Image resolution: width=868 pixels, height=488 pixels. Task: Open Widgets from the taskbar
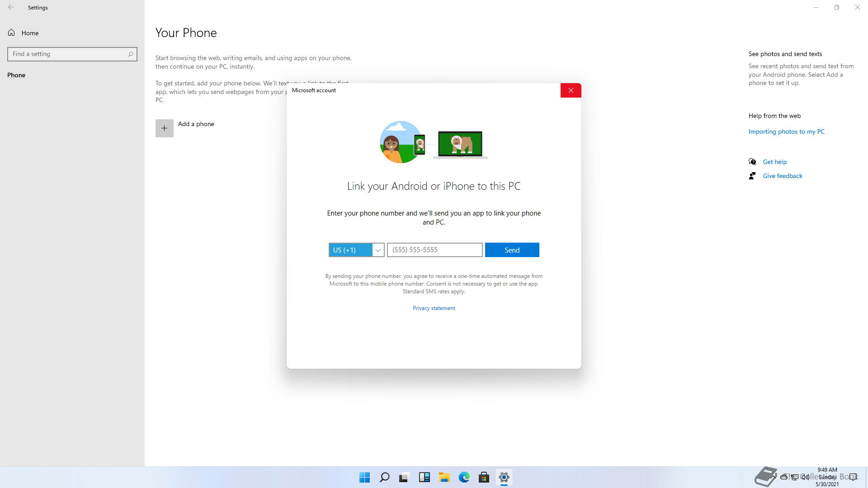pos(425,477)
